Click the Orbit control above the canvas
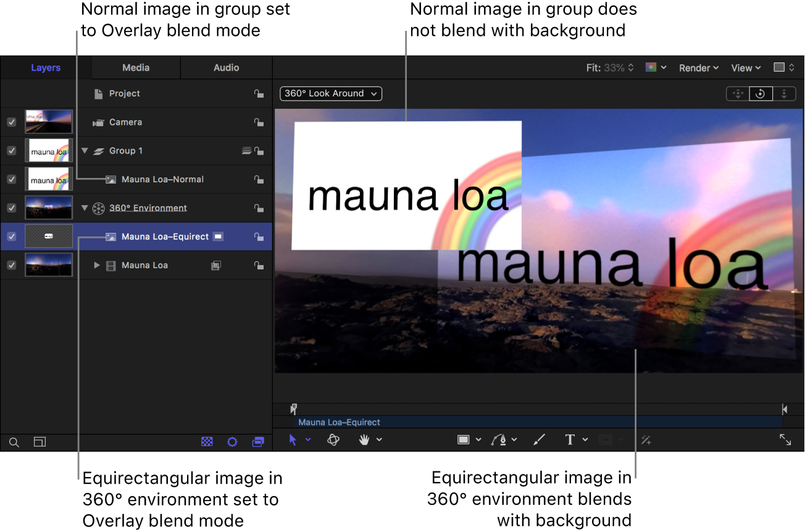 pyautogui.click(x=761, y=93)
